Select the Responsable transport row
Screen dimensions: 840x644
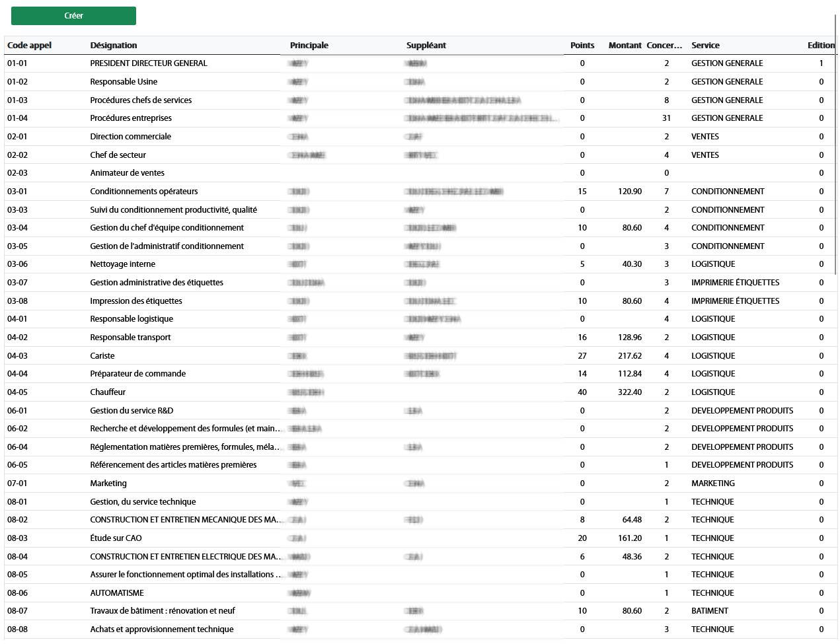click(x=420, y=338)
